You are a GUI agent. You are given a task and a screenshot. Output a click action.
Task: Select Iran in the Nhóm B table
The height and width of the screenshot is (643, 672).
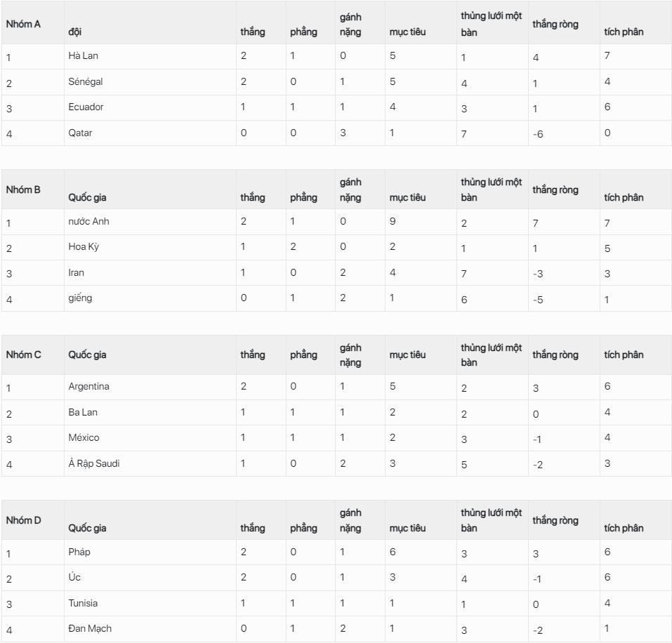tap(76, 272)
